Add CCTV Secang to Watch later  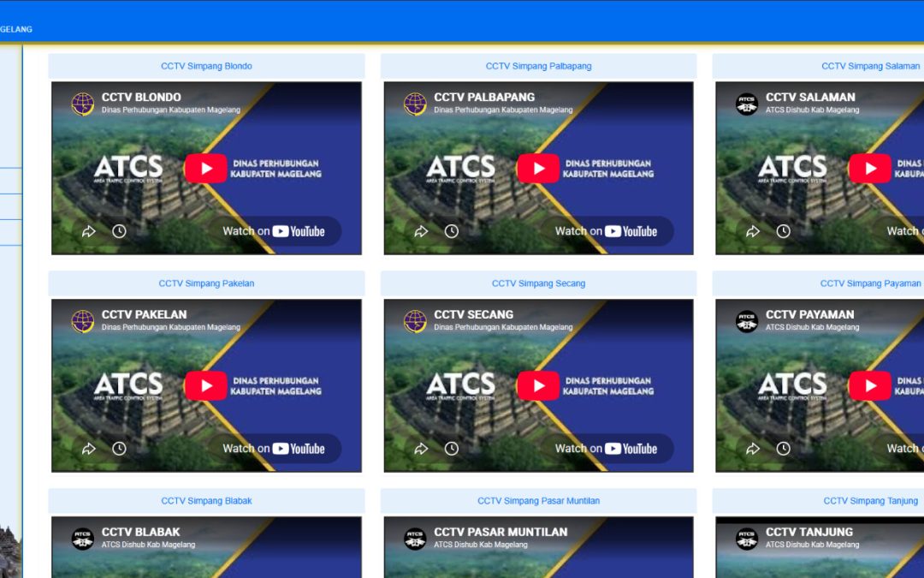tap(452, 449)
